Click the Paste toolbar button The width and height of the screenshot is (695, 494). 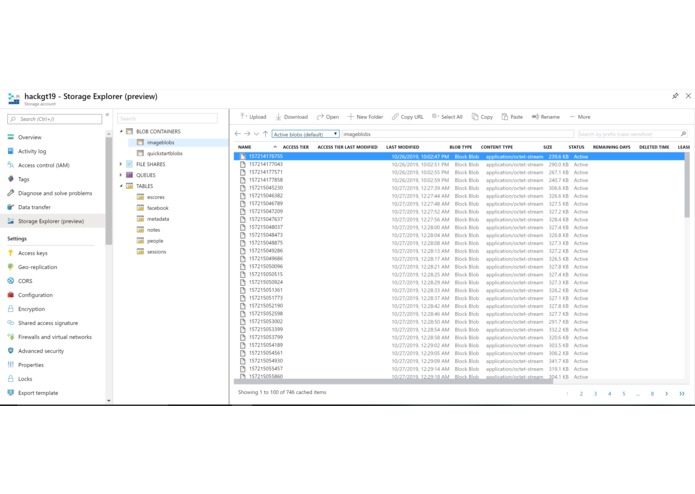pyautogui.click(x=512, y=117)
